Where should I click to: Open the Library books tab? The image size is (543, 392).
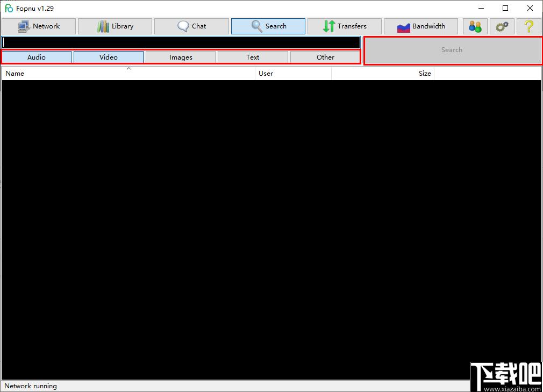115,26
